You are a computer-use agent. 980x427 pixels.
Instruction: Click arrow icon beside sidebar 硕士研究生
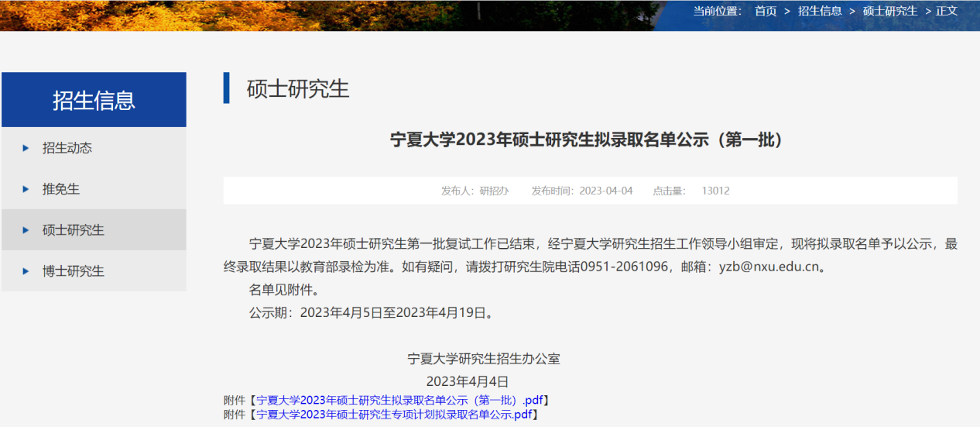(26, 230)
